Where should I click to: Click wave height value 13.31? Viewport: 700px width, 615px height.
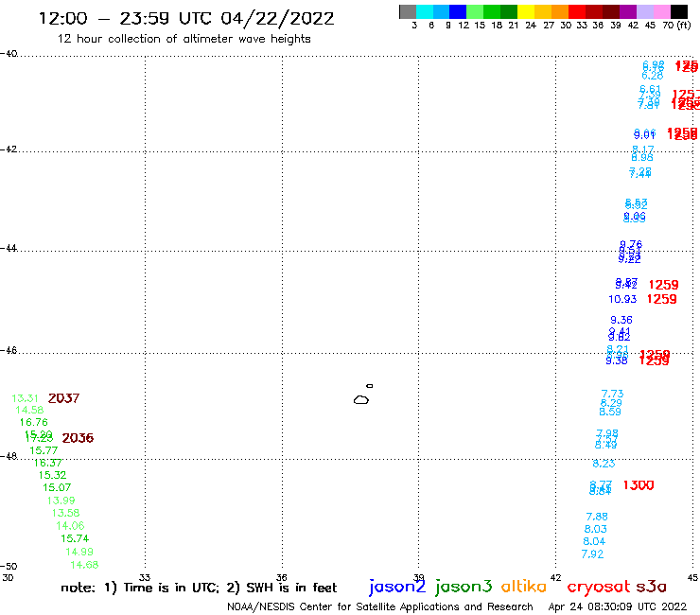25,398
